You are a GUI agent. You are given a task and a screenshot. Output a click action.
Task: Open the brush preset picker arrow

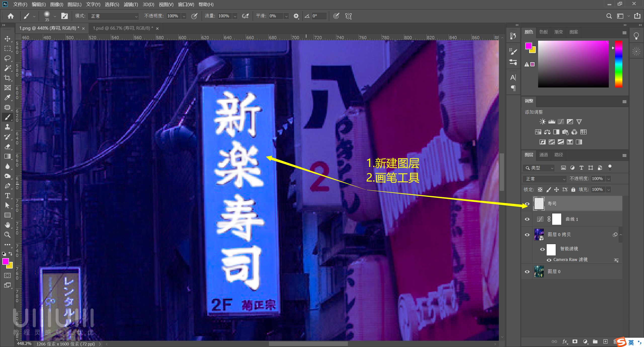pos(55,16)
